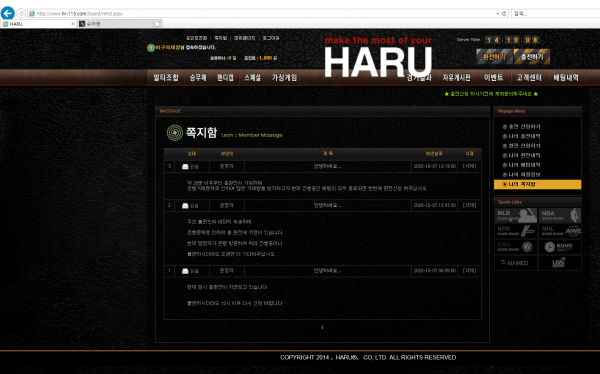Open NHL score board link

tap(560, 231)
